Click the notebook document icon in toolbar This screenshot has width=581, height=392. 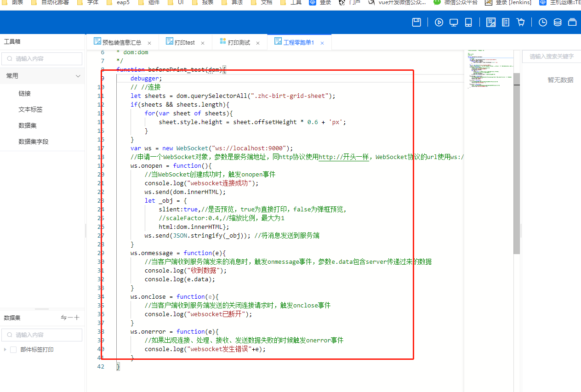tap(506, 22)
